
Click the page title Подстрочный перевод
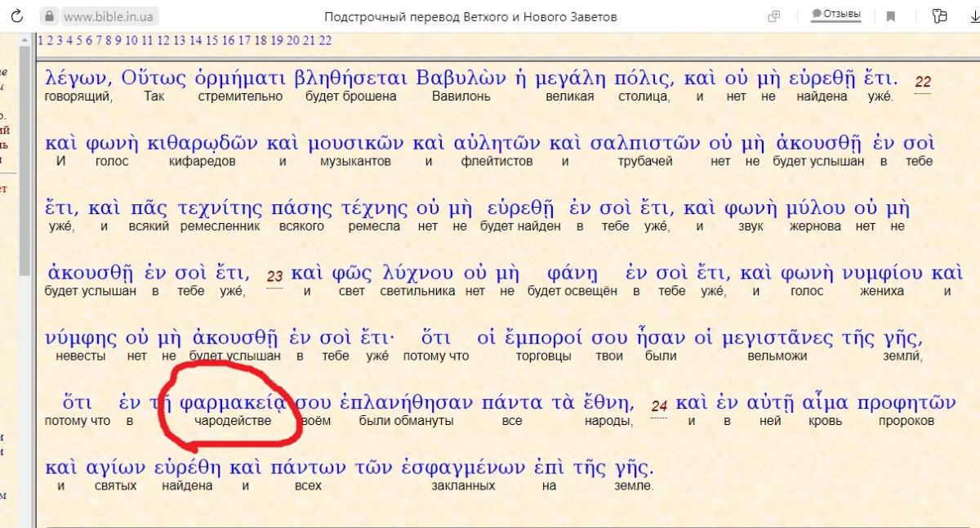click(470, 16)
